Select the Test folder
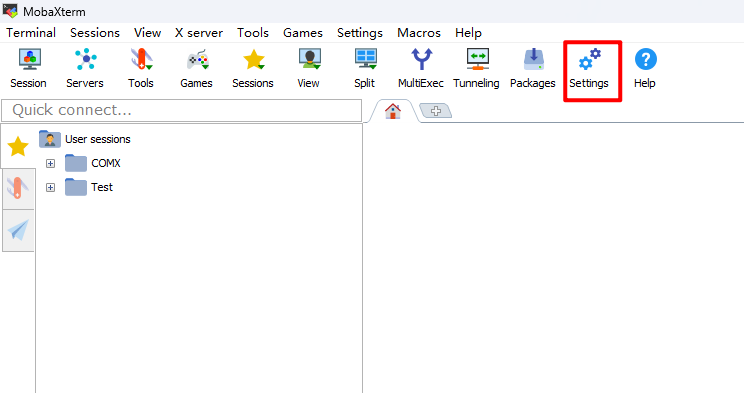This screenshot has height=393, width=744. (89, 187)
